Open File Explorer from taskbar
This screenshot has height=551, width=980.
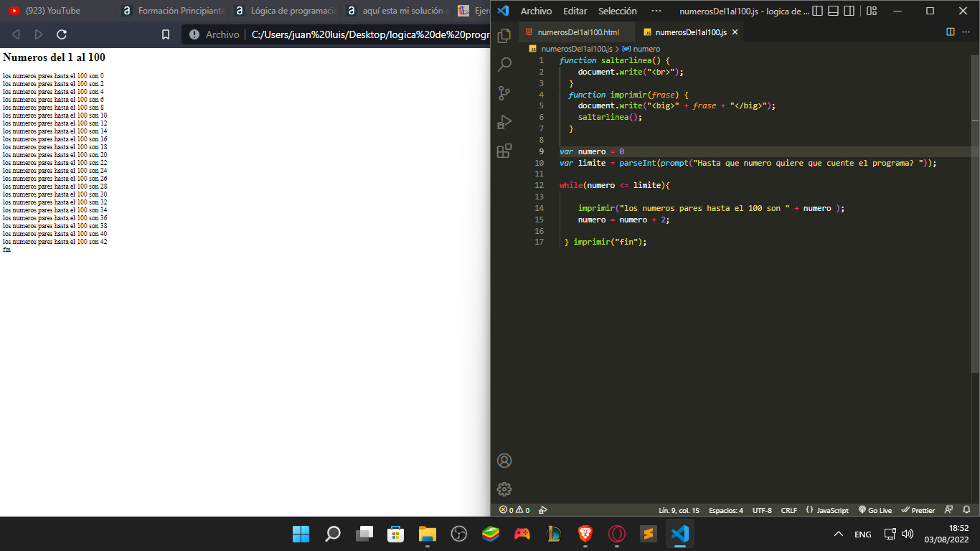(x=428, y=534)
